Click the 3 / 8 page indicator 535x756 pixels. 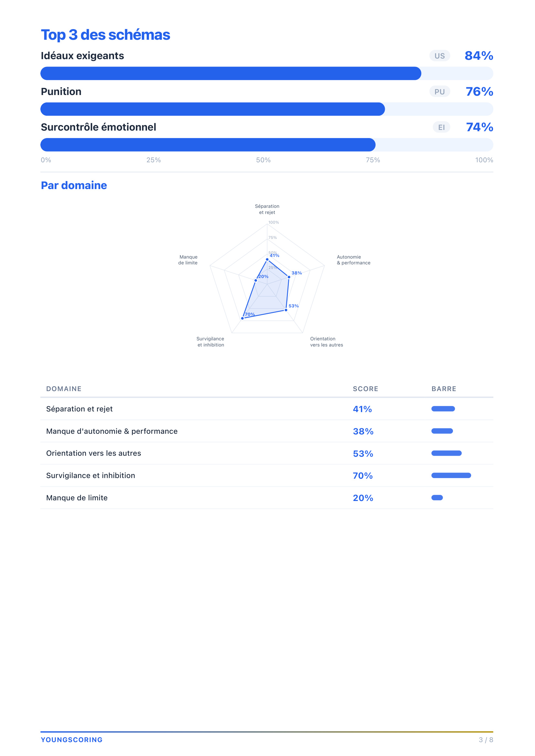pos(486,740)
